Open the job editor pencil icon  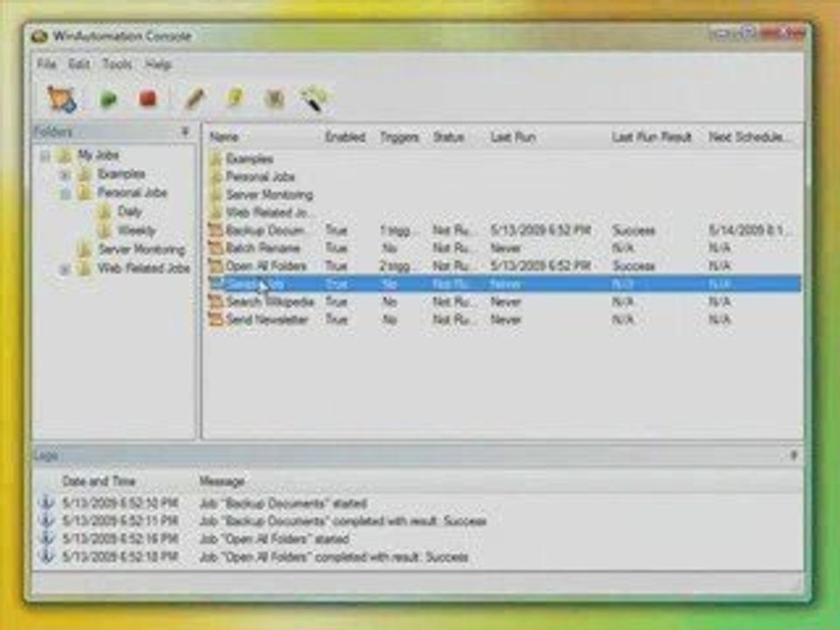tap(194, 99)
